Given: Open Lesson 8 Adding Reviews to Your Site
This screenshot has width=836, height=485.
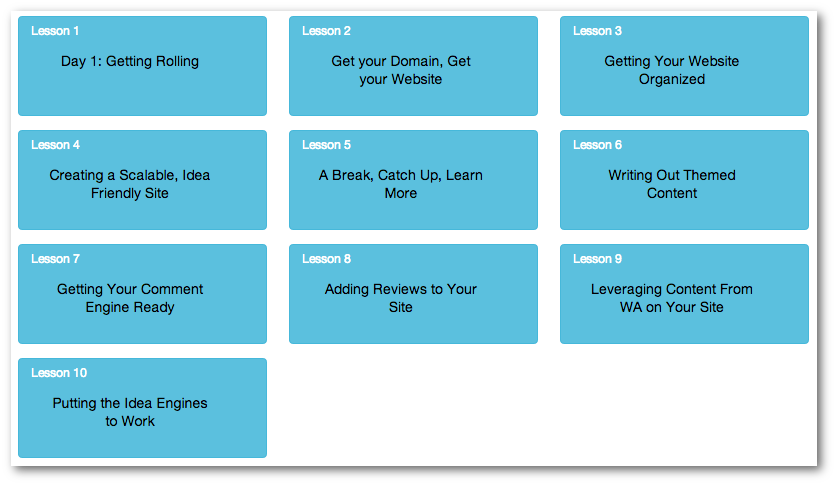Looking at the screenshot, I should pyautogui.click(x=413, y=294).
